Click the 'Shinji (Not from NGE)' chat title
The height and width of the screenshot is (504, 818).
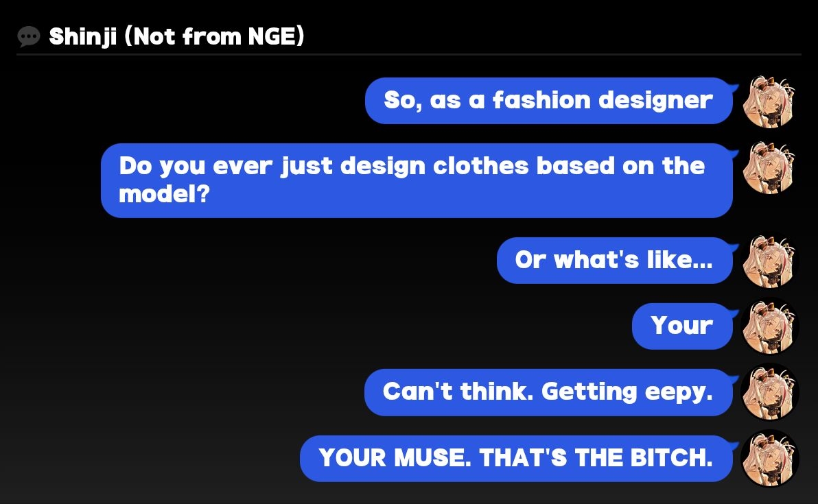pos(176,36)
